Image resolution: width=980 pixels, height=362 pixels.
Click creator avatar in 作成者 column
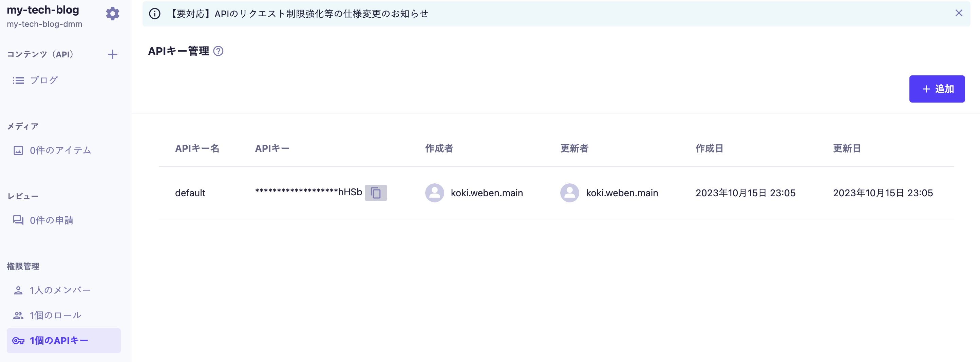tap(434, 193)
